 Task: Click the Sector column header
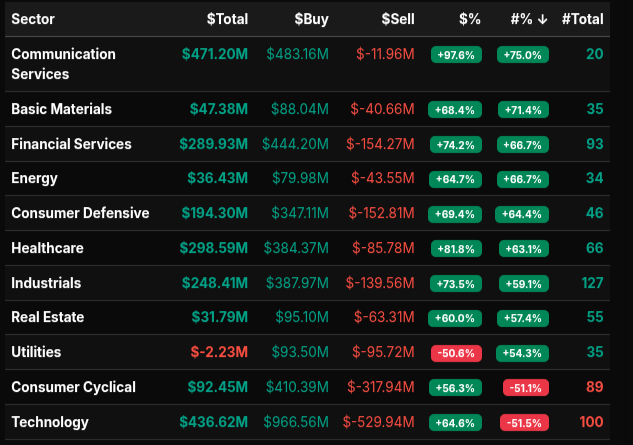coord(33,19)
